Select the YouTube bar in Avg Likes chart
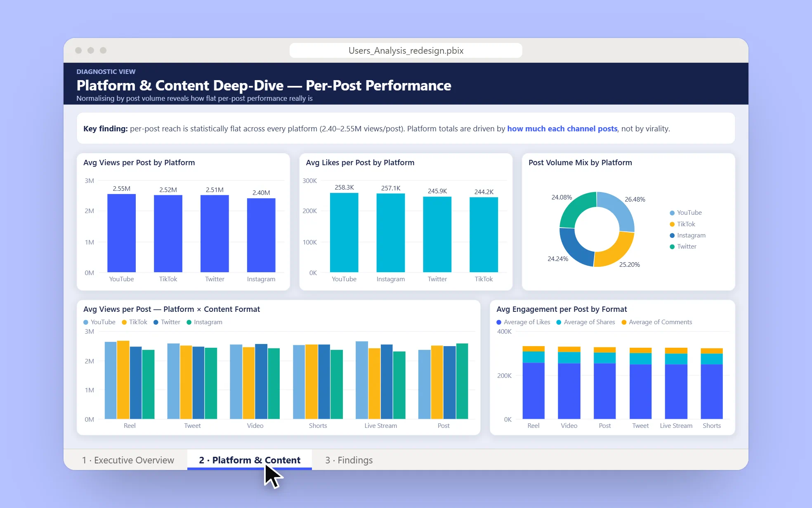The image size is (812, 508). coord(344,233)
